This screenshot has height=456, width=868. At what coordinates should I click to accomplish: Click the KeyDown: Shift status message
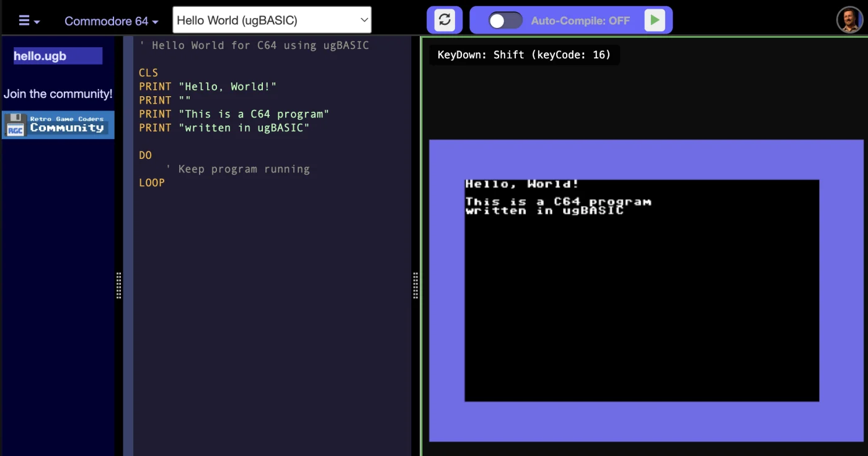(525, 55)
